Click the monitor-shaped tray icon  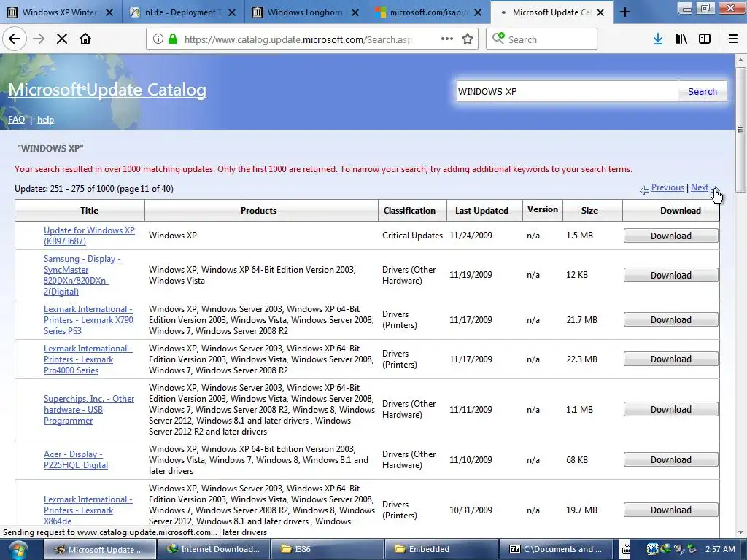tap(653, 549)
